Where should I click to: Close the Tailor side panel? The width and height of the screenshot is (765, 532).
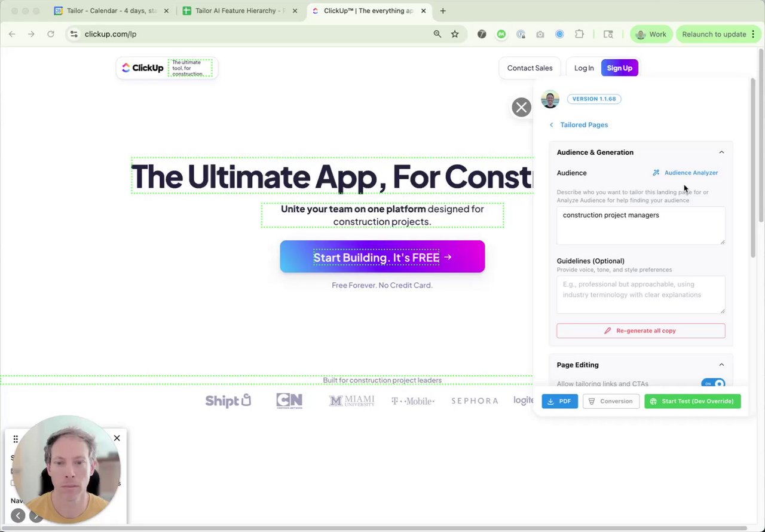pos(521,107)
